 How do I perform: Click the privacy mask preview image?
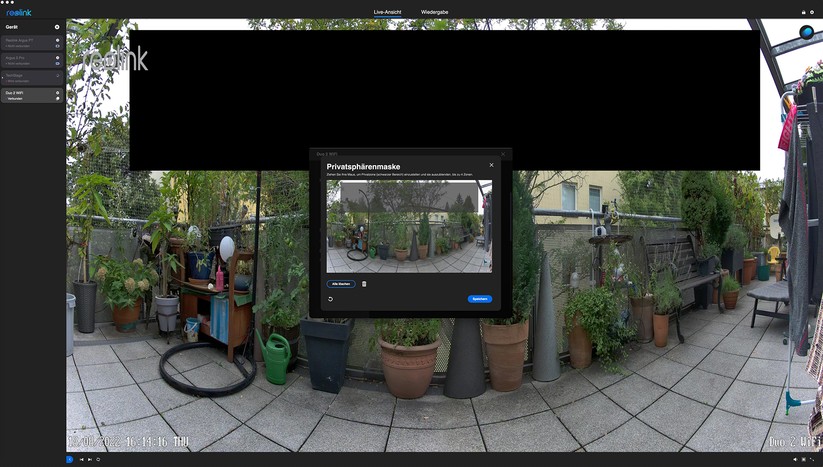tap(409, 226)
